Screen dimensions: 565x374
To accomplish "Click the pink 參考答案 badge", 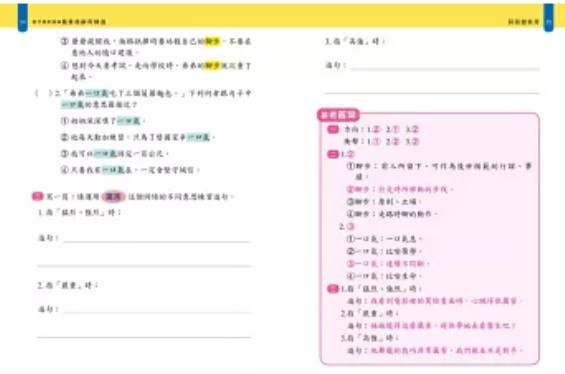I will coord(338,115).
